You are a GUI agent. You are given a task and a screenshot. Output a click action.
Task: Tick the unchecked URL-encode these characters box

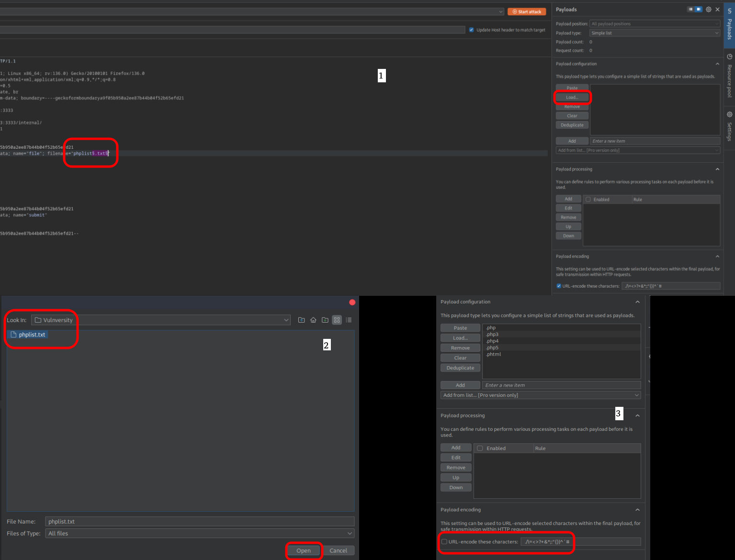444,542
